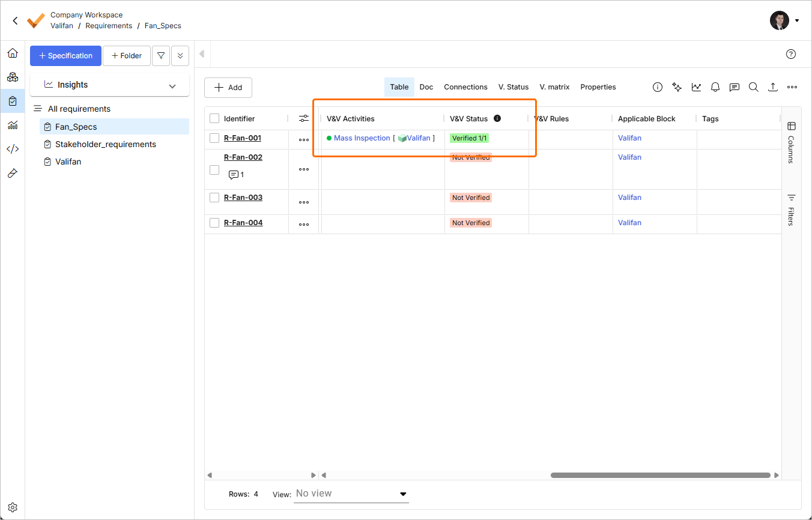This screenshot has width=812, height=520.
Task: Click the + Folder button
Action: (127, 56)
